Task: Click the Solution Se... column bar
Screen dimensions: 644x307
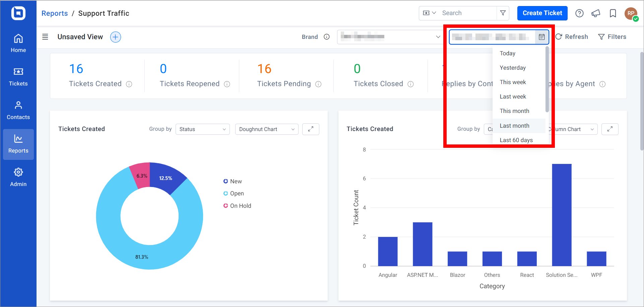Action: pyautogui.click(x=562, y=215)
